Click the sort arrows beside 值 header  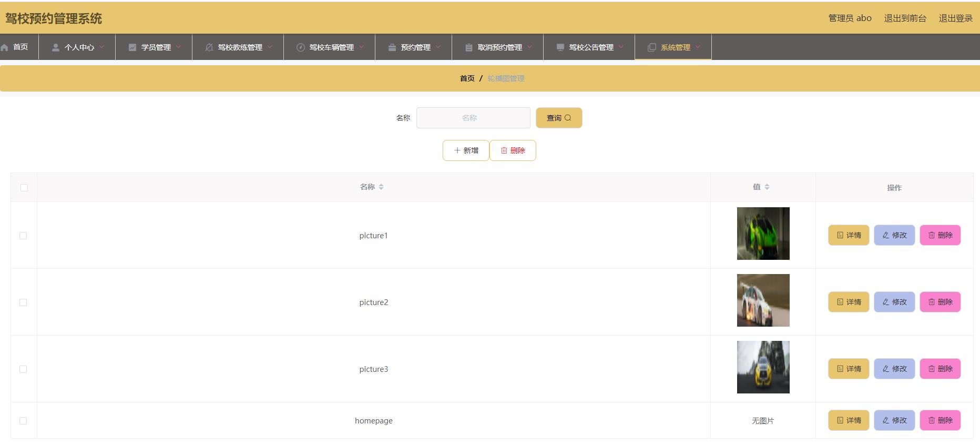click(767, 187)
